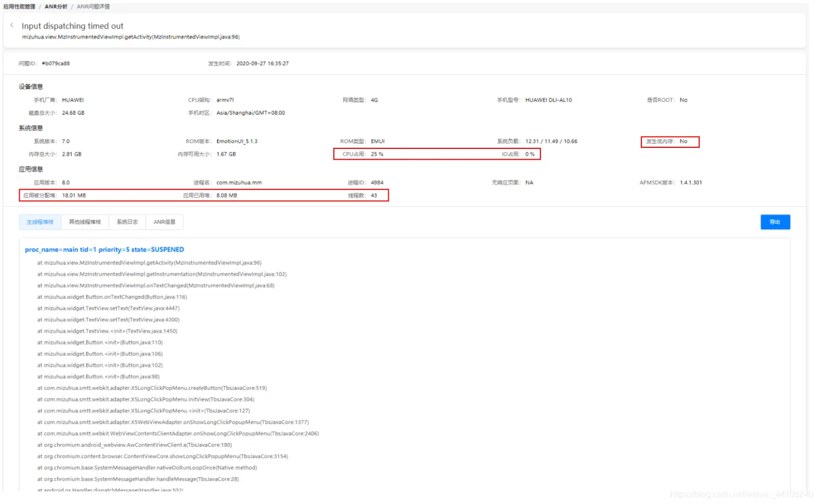Click process ID value 4984
Screen dimensions: 818x504
tap(377, 183)
